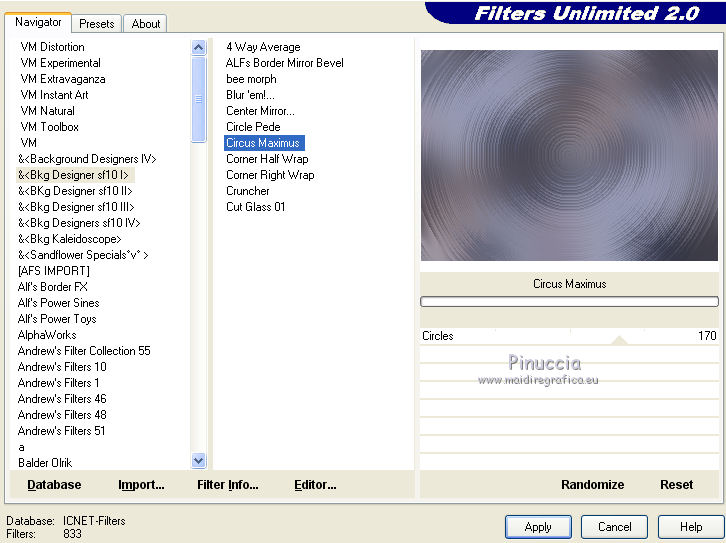Select Alf's Power Toys category
The width and height of the screenshot is (726, 543).
click(57, 318)
